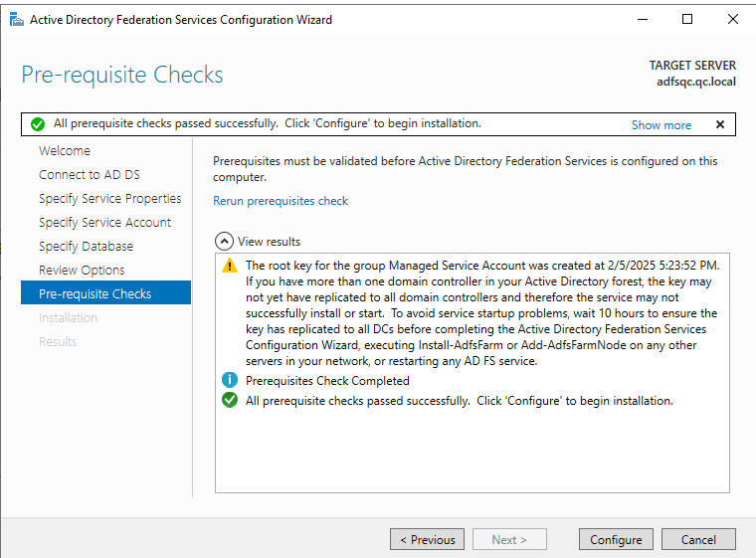Click green success checkmark in results list

[230, 401]
